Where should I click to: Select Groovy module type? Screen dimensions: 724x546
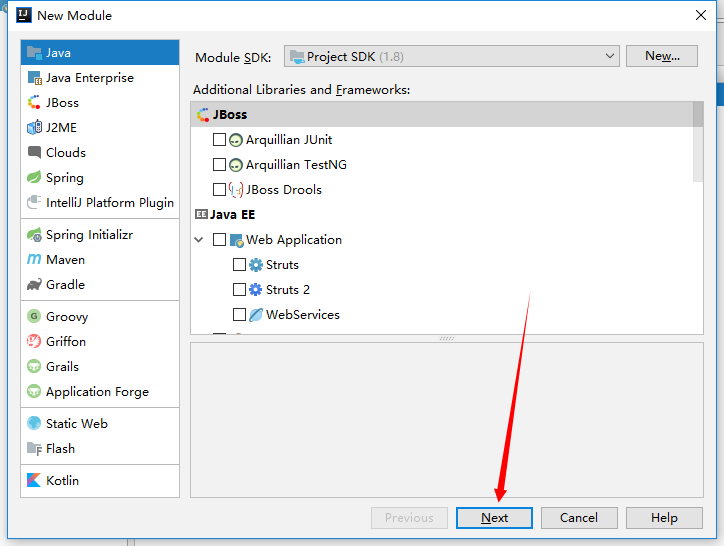(x=100, y=316)
